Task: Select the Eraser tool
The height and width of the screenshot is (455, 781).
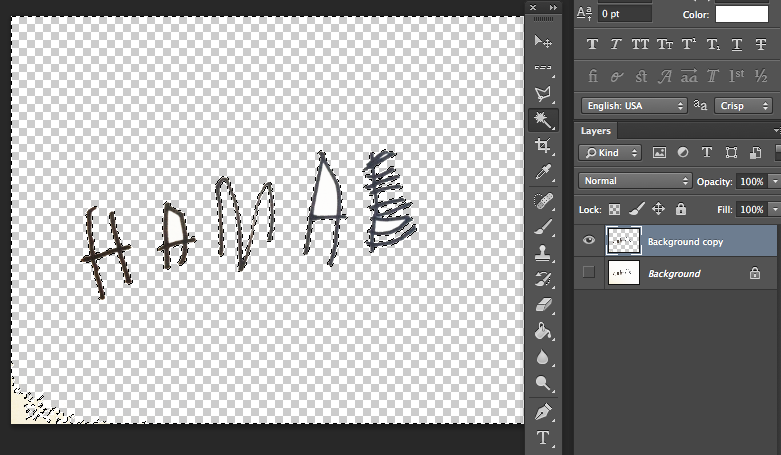Action: [x=542, y=305]
